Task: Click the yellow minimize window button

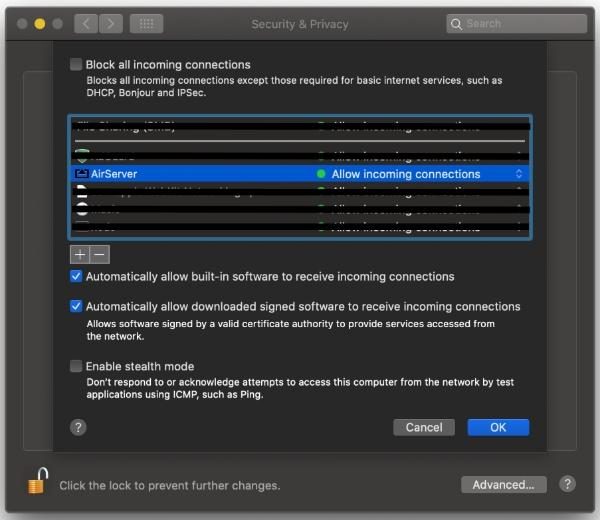Action: pyautogui.click(x=40, y=24)
